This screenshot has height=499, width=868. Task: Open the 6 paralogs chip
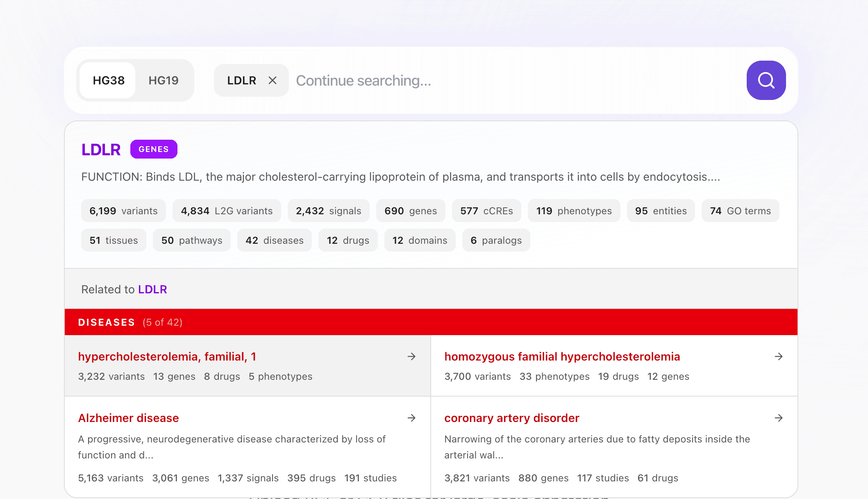click(x=496, y=240)
